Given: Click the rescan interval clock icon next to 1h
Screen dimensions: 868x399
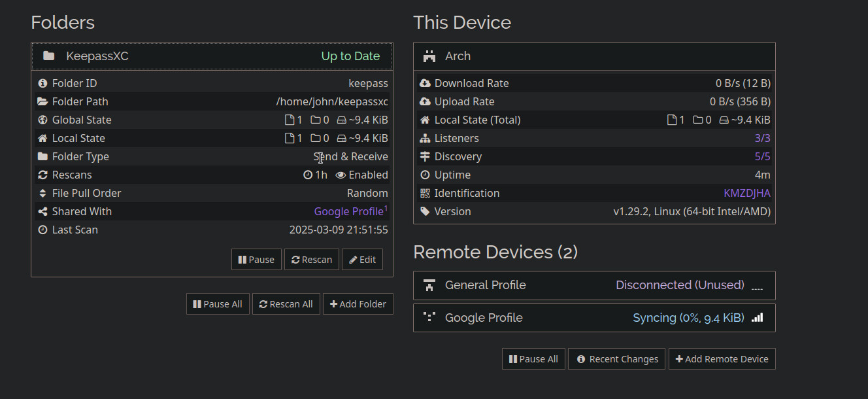Looking at the screenshot, I should tap(308, 175).
